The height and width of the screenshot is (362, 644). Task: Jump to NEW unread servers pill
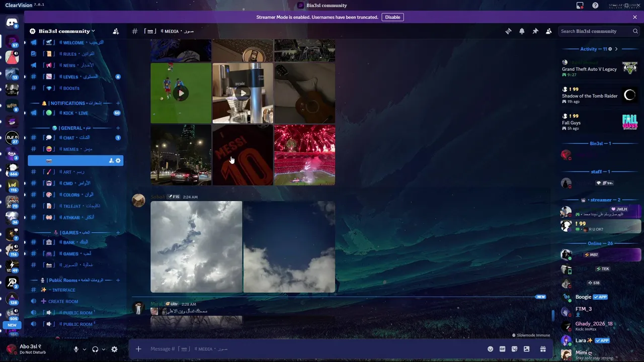[x=12, y=325]
